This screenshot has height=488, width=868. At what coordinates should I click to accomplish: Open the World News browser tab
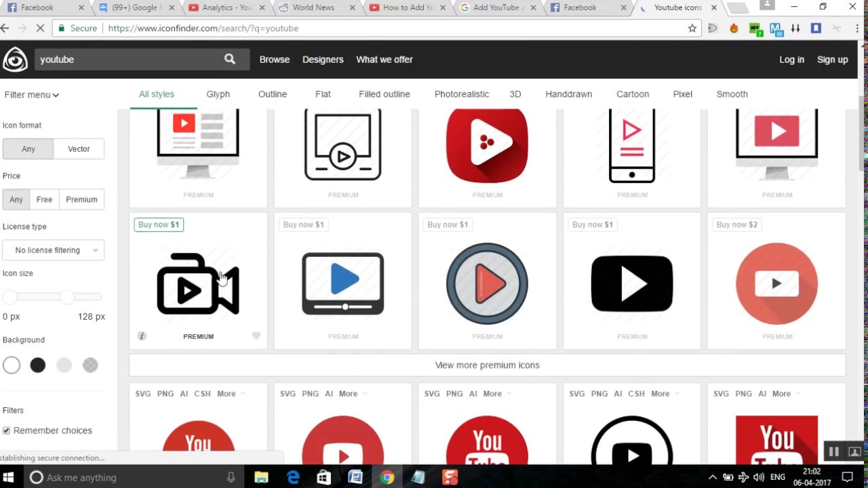(313, 7)
